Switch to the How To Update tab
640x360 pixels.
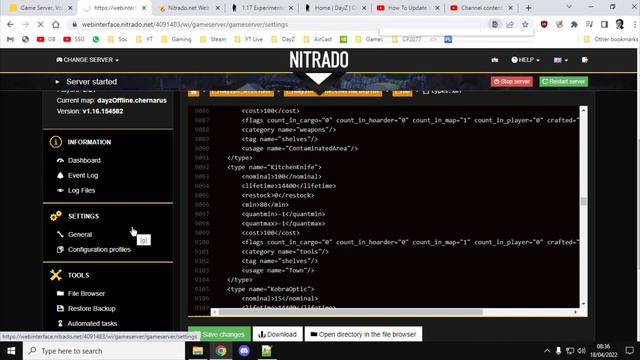[x=409, y=8]
